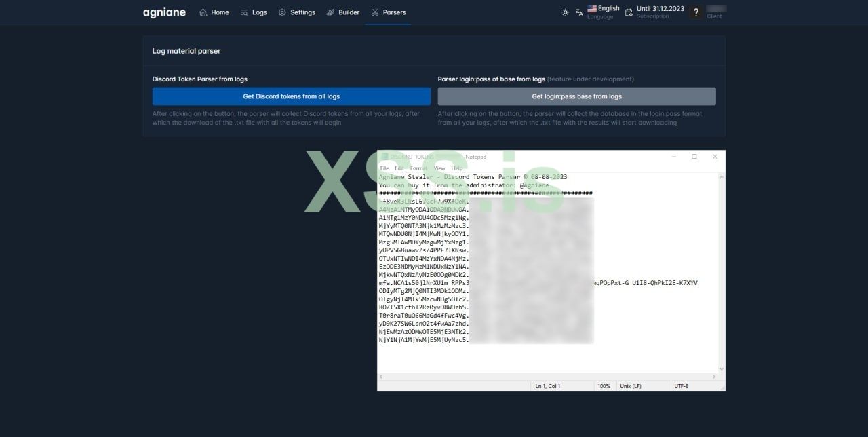Click the US flag icon
Image resolution: width=868 pixels, height=437 pixels.
pos(592,9)
